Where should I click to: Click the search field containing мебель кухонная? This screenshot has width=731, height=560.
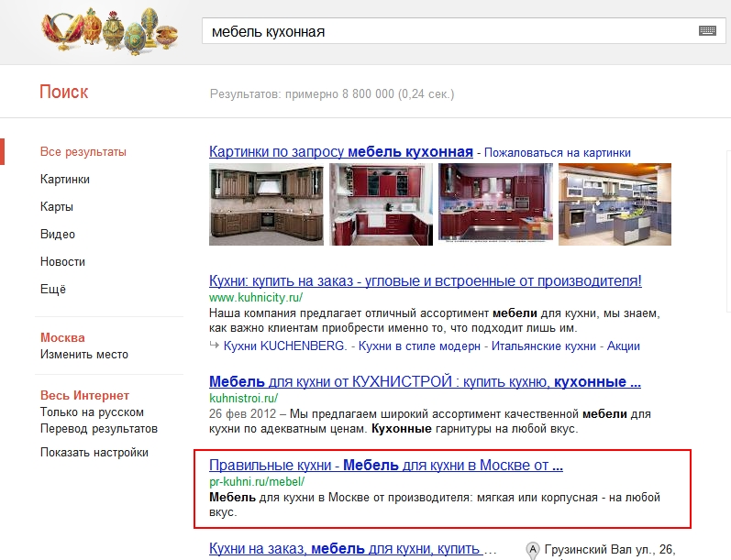pyautogui.click(x=463, y=31)
